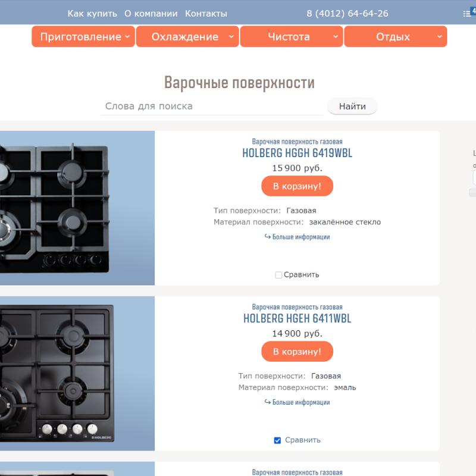Call the phone number 8 (4012) 64-64-26
The height and width of the screenshot is (476, 476).
347,14
